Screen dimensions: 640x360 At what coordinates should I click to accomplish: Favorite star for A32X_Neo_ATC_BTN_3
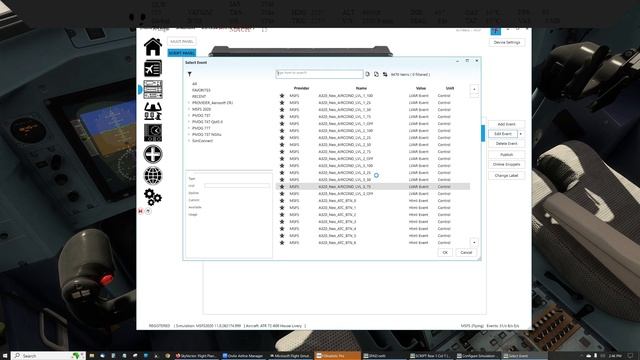point(282,222)
